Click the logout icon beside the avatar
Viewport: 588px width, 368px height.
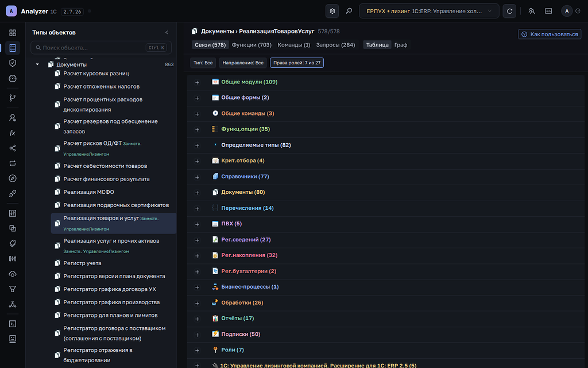[578, 11]
